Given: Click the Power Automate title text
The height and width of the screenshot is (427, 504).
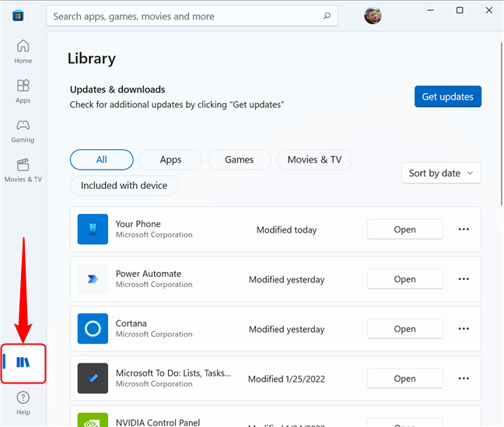Looking at the screenshot, I should pyautogui.click(x=149, y=274).
